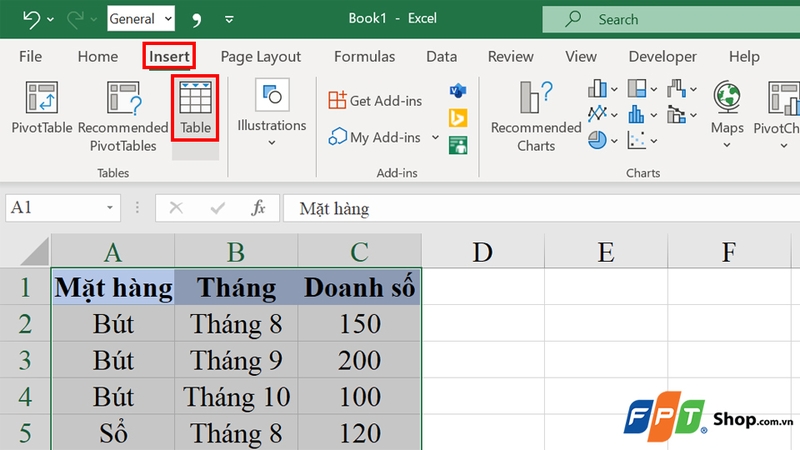800x450 pixels.
Task: Select row 3 header
Action: (x=25, y=360)
